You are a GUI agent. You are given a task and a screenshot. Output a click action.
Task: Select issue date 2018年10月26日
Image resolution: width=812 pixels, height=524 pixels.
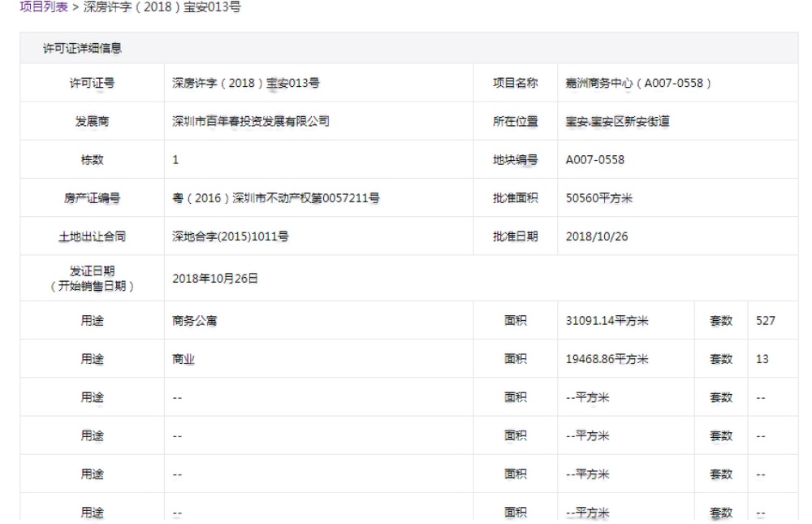tap(215, 279)
